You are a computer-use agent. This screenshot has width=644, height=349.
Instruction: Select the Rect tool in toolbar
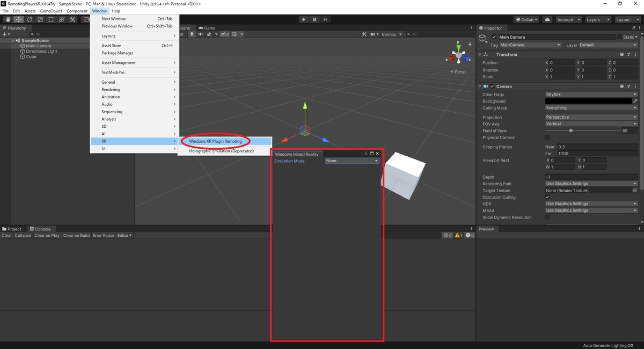point(51,19)
